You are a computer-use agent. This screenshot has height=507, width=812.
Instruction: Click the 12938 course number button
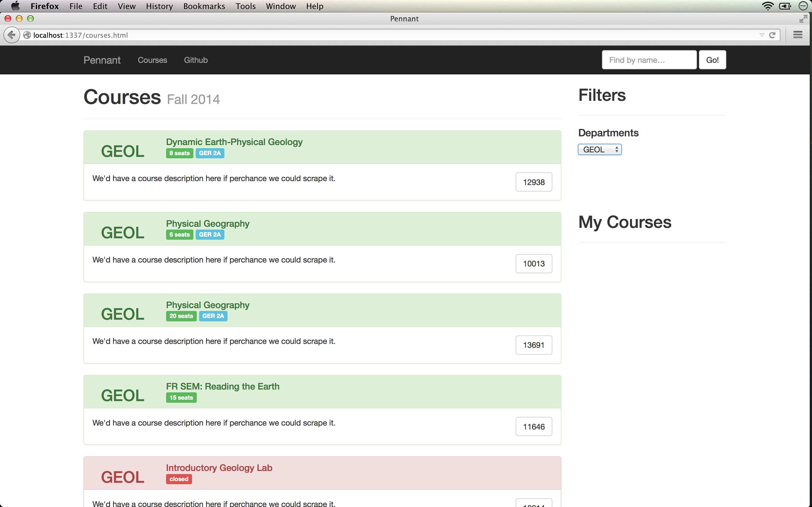pos(533,182)
